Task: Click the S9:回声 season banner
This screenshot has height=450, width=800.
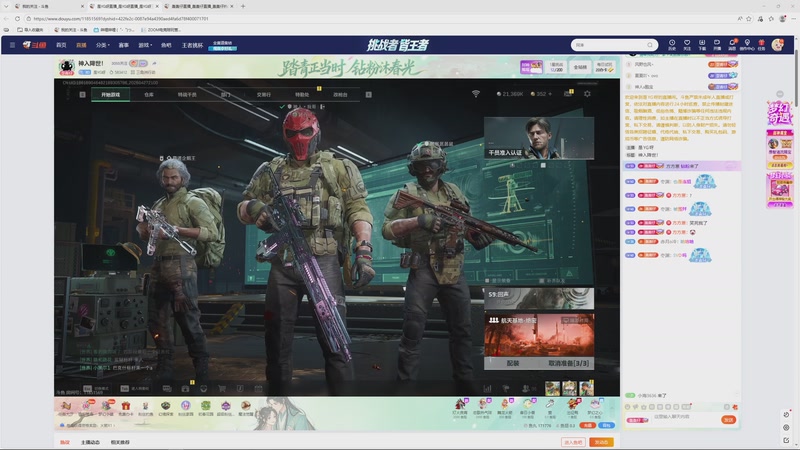Action: [539, 298]
